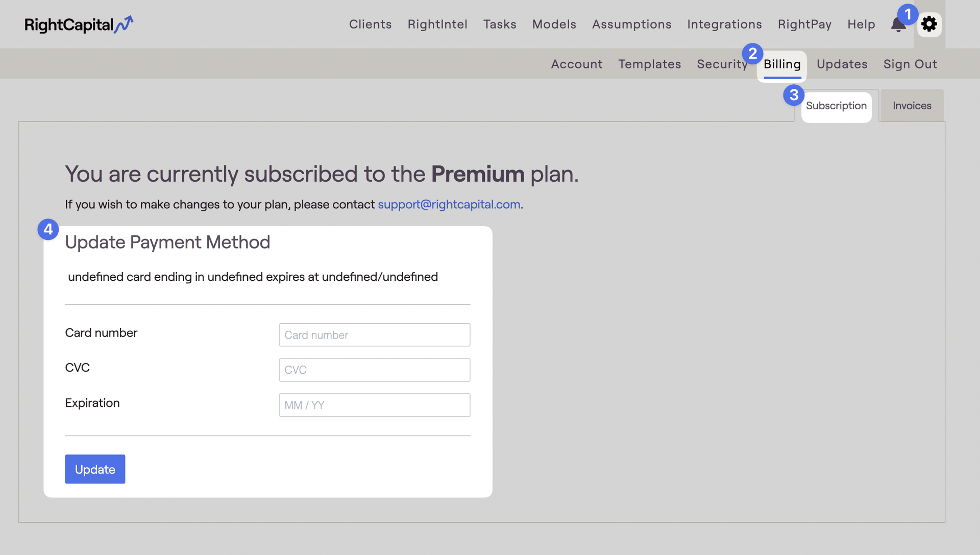This screenshot has width=980, height=555.
Task: Click the Premium plan subscription heading
Action: pos(322,174)
